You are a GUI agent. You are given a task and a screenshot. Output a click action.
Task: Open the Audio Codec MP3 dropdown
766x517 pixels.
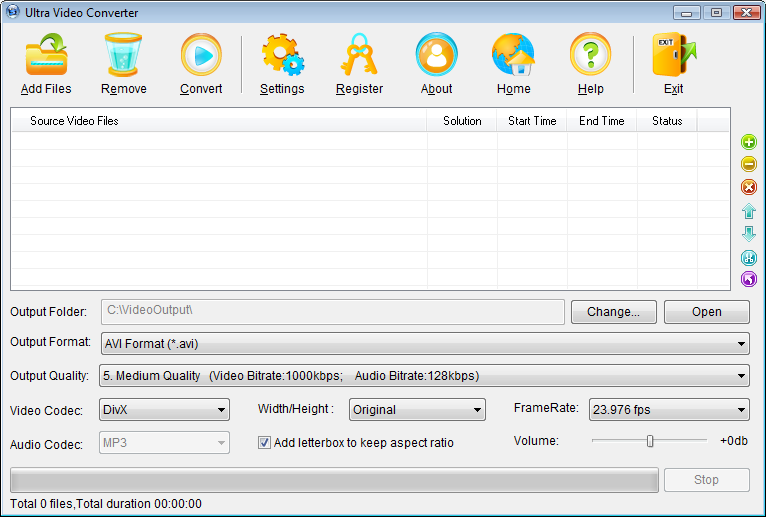click(164, 443)
